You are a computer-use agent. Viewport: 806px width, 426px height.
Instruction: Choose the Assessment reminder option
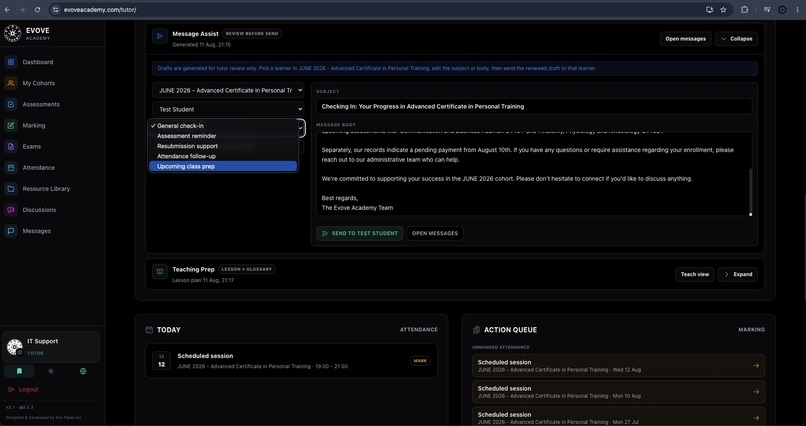[223, 136]
